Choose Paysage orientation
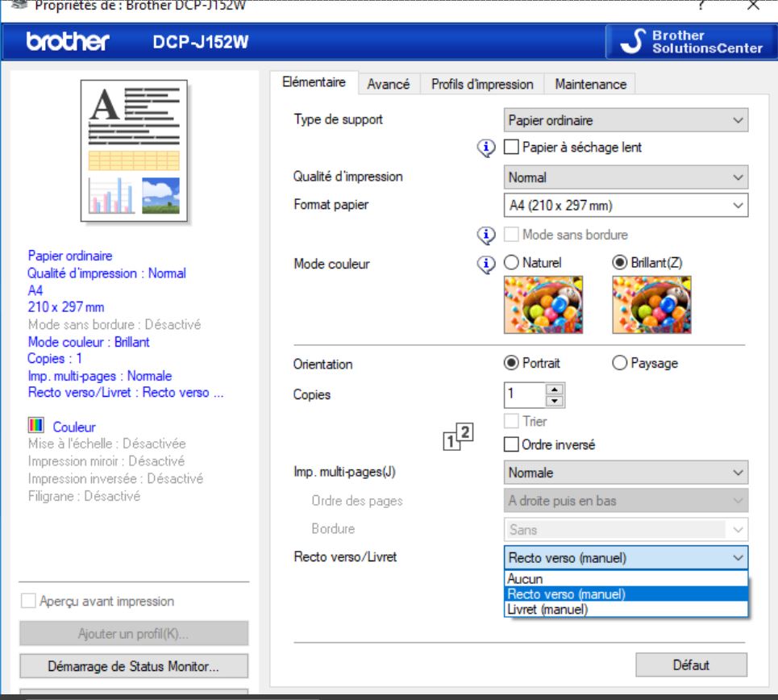Screen dimensions: 778x700 (x=620, y=363)
